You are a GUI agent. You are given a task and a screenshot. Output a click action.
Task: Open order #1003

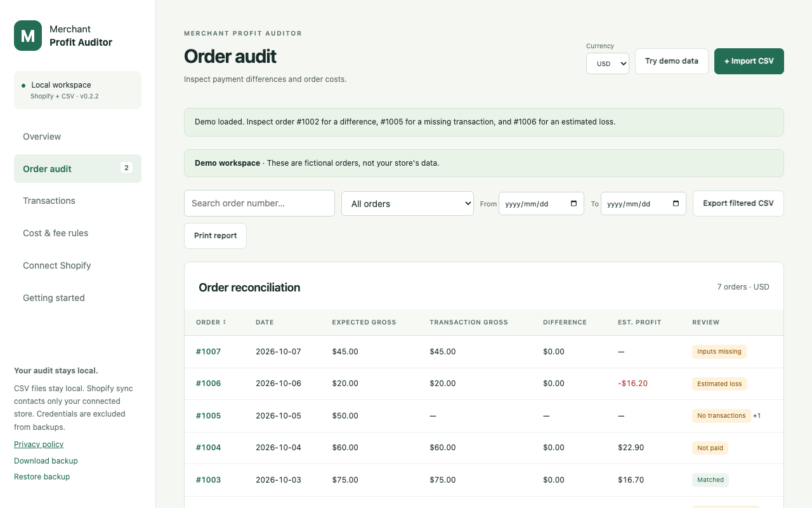pos(208,480)
